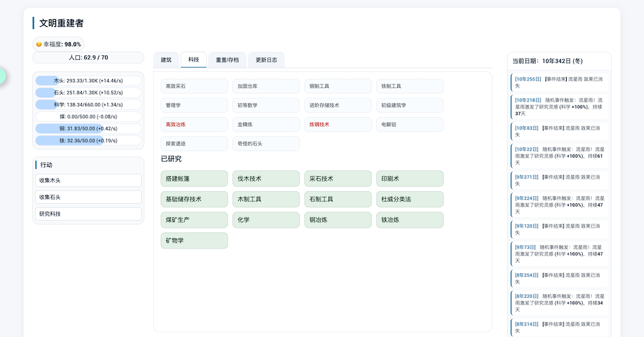Select the 更新日志 tab
Screen dimensions: 644x337
(266, 60)
